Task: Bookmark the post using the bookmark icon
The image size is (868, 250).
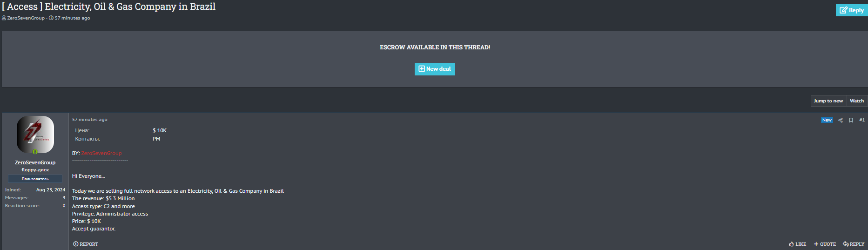Action: (x=851, y=120)
